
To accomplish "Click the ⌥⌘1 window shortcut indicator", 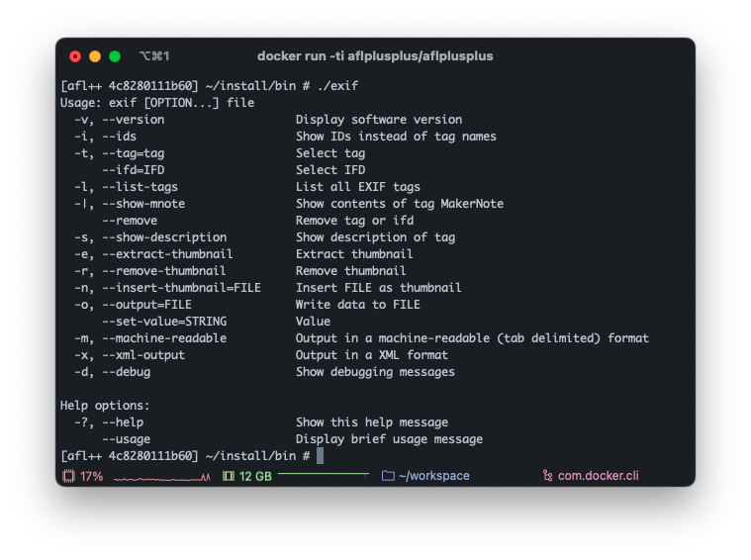I will click(154, 56).
